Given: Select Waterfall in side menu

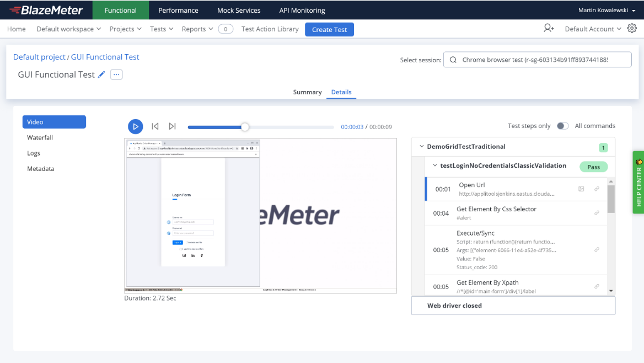Looking at the screenshot, I should [x=40, y=137].
